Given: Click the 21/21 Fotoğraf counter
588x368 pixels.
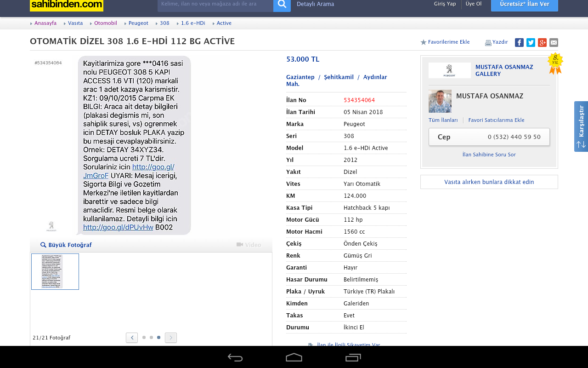Looking at the screenshot, I should click(51, 338).
